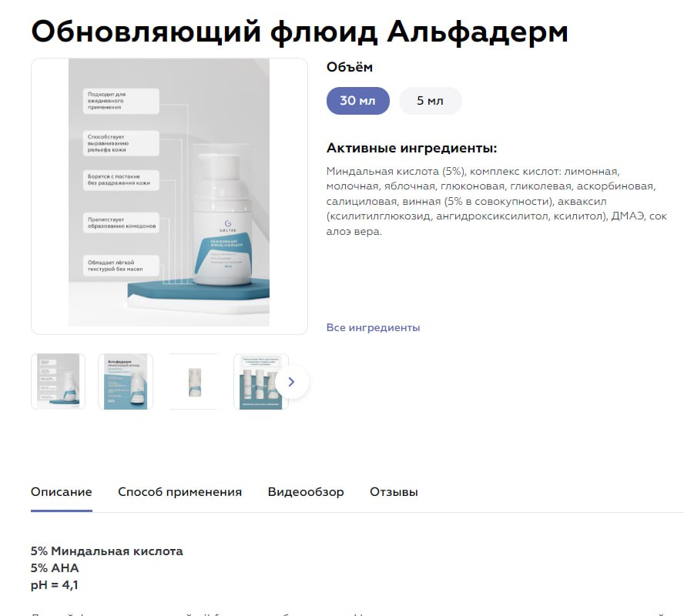Click the Объём label
The image size is (684, 616).
(350, 67)
